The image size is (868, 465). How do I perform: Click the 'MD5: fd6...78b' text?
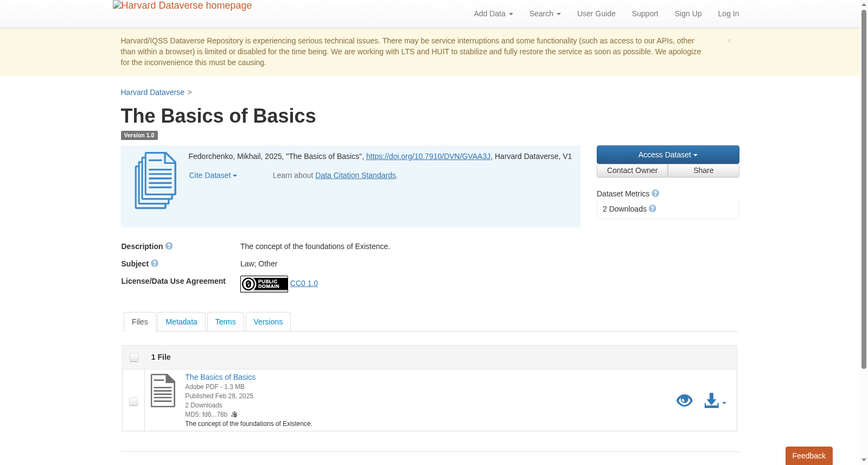(206, 415)
